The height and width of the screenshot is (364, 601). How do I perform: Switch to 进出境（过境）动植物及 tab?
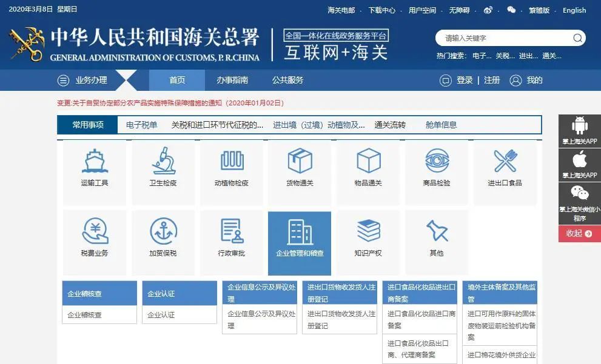318,125
